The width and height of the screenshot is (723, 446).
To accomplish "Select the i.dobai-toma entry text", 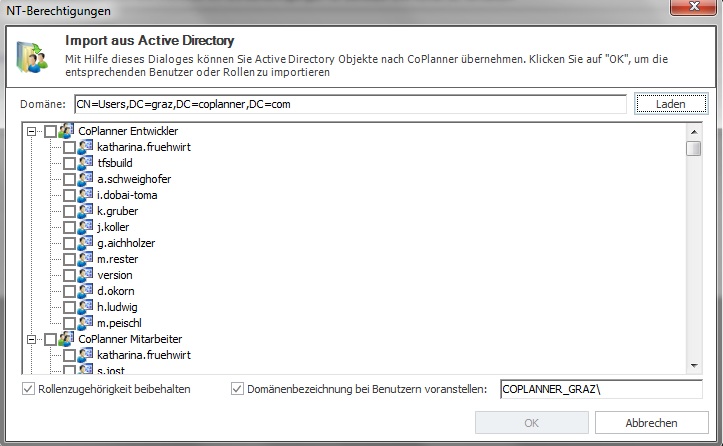I will 127,195.
